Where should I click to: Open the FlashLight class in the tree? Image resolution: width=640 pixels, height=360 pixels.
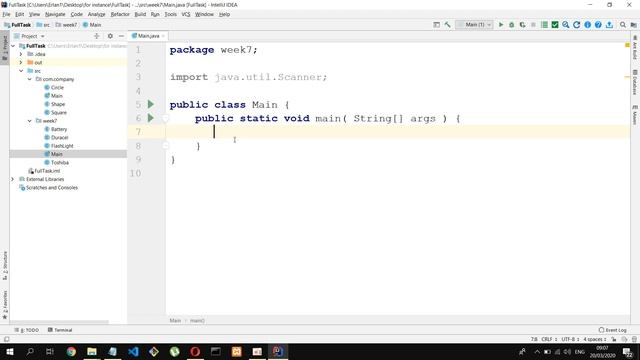pos(62,146)
